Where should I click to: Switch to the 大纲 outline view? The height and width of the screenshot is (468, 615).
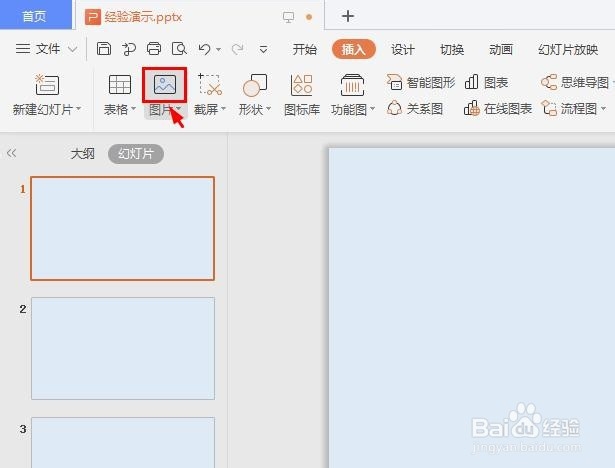point(83,153)
